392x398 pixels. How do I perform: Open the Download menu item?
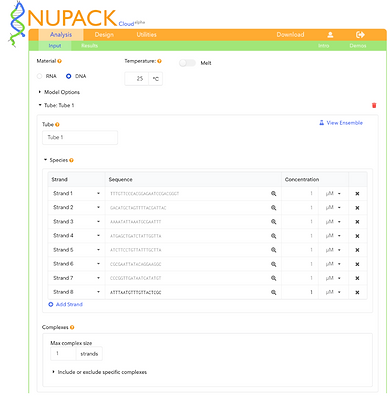pos(290,35)
